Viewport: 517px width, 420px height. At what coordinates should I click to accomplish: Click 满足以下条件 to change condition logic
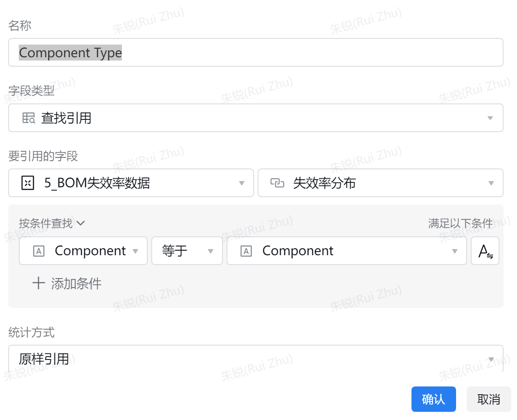(x=460, y=223)
